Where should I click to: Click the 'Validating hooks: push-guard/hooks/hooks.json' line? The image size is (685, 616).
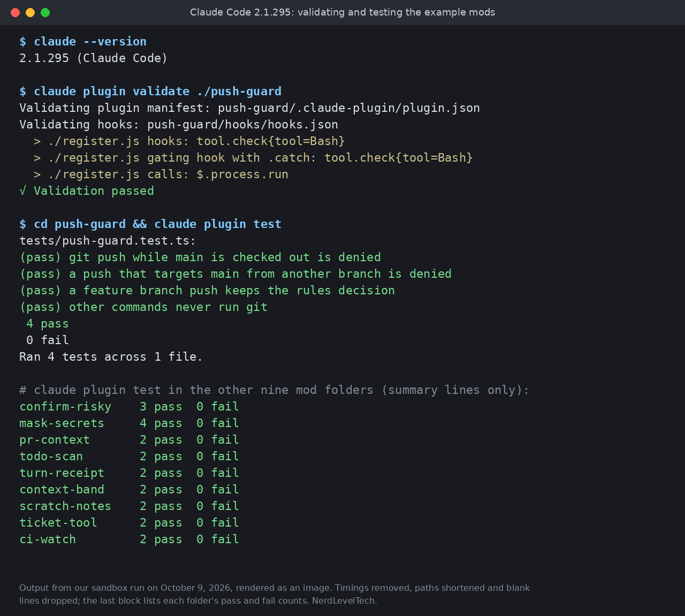pos(179,125)
